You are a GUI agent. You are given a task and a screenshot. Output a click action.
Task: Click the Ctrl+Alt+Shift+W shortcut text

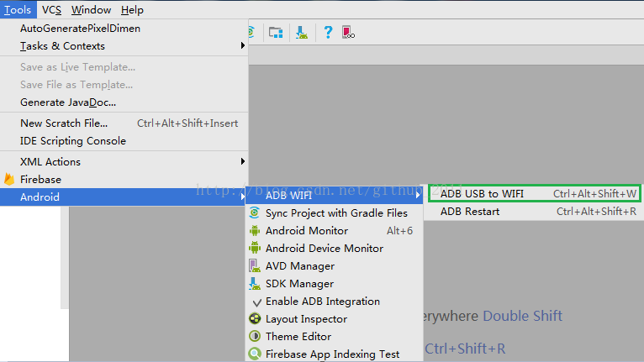594,193
